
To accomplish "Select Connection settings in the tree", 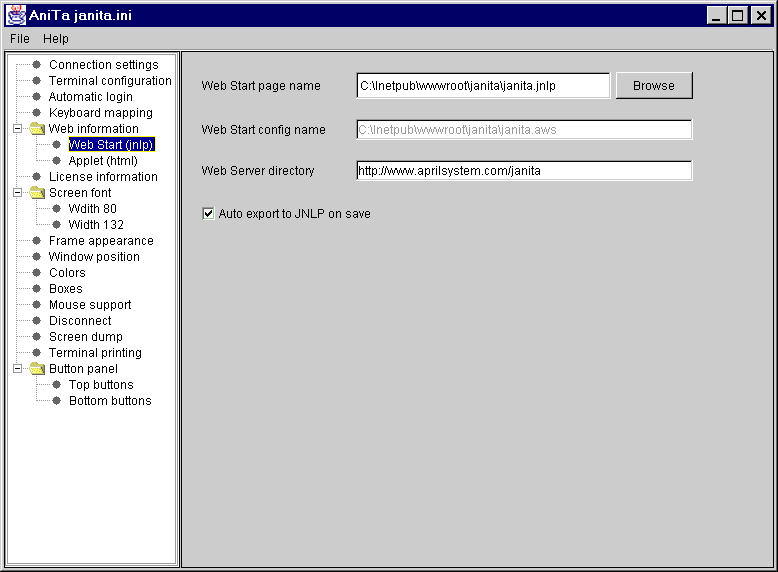I will (103, 65).
